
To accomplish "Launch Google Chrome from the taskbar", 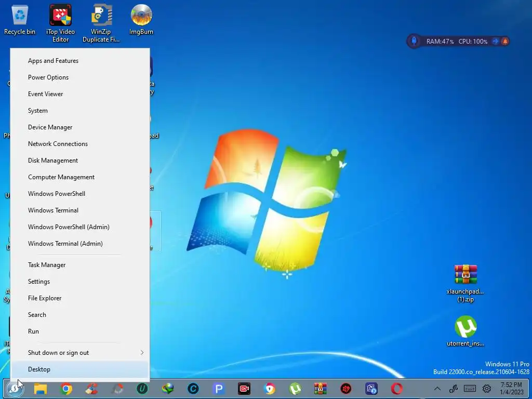I will 66,389.
